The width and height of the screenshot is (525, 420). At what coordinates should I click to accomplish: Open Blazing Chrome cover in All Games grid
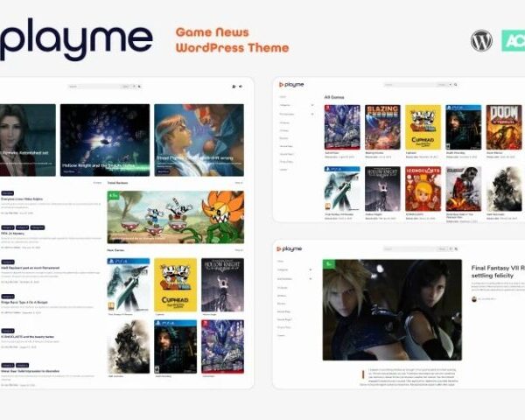pos(382,127)
